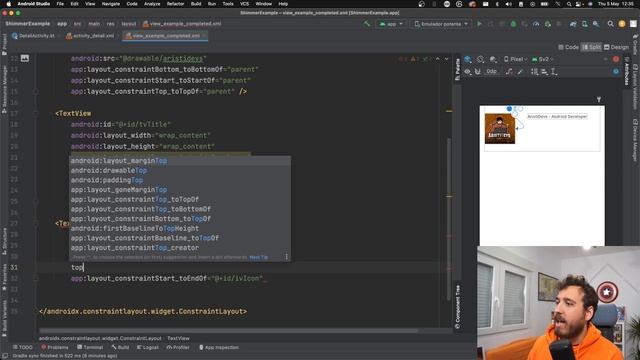Click the blue help circle icon in design panel

[616, 71]
